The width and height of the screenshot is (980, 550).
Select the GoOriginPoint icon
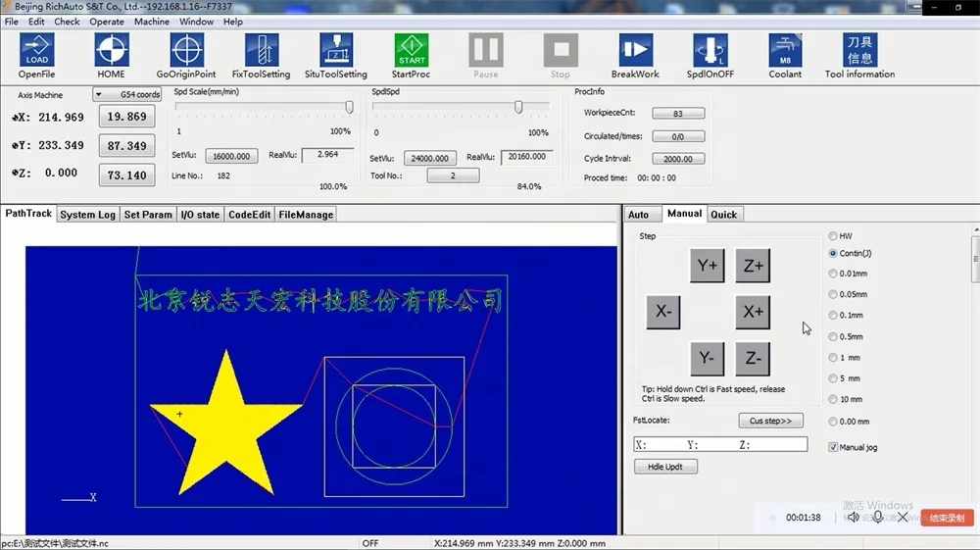pos(186,50)
